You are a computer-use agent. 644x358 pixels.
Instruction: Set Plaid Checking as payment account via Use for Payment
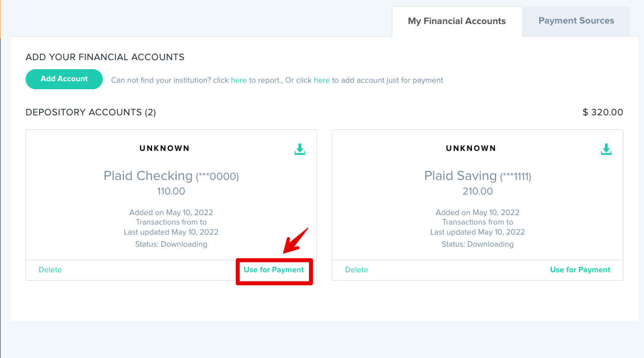pyautogui.click(x=274, y=269)
